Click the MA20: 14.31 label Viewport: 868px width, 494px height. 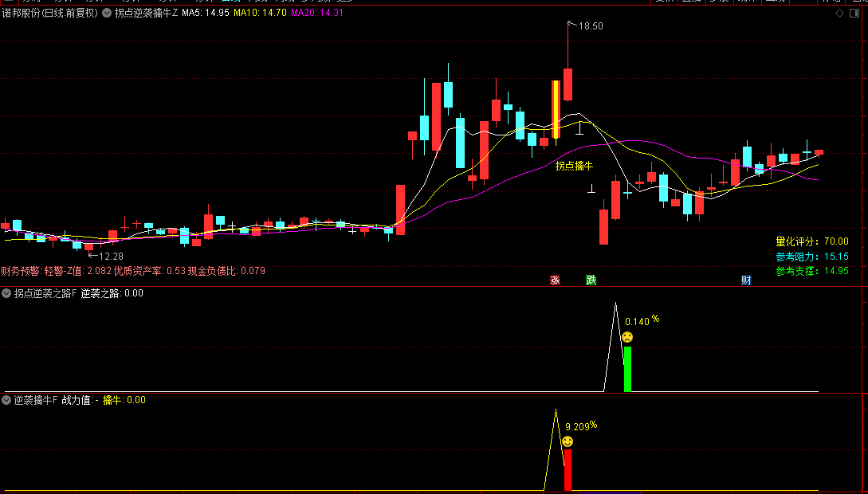(316, 13)
